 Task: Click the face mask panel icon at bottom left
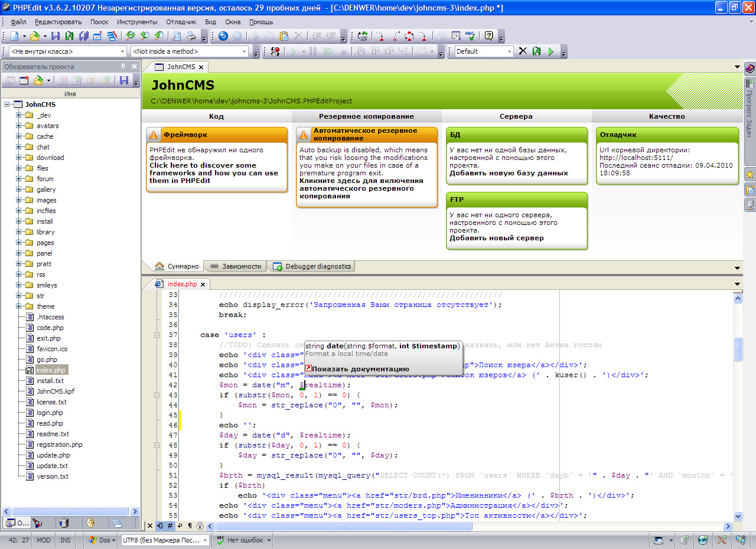click(90, 523)
